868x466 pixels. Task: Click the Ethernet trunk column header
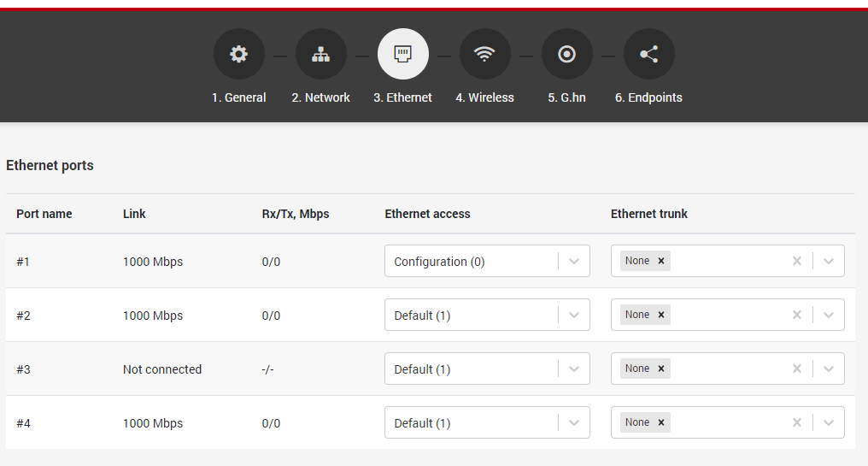pos(648,214)
